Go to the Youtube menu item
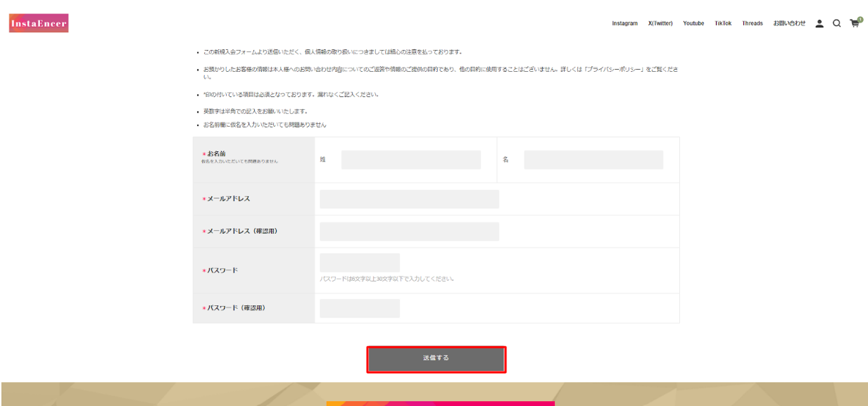This screenshot has width=868, height=406. (x=693, y=23)
